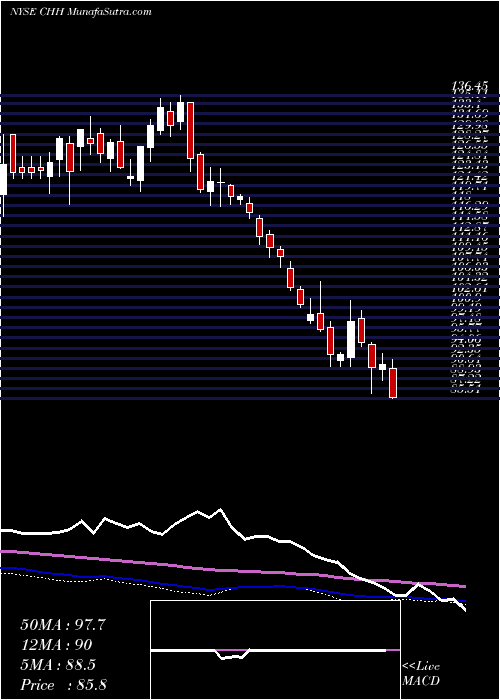Screen dimensions: 500x700
Task: Click the 50MA : 97.7 reading
Action: click(x=63, y=625)
